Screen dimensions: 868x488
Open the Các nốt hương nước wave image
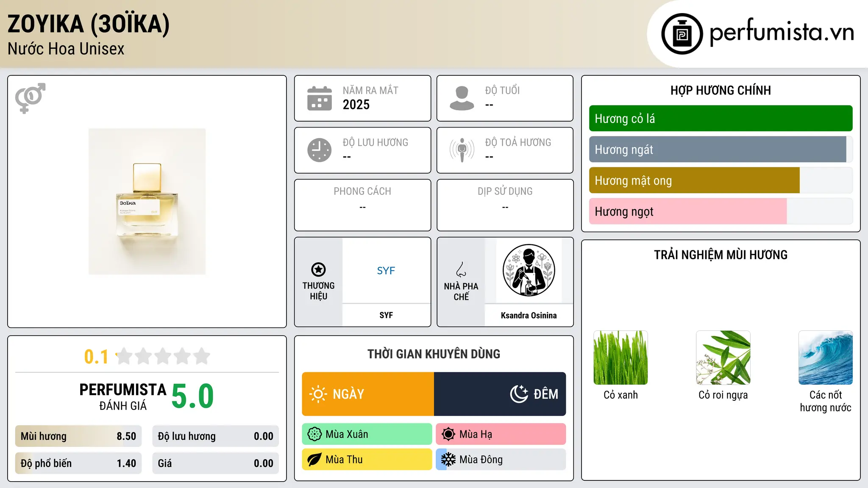826,358
